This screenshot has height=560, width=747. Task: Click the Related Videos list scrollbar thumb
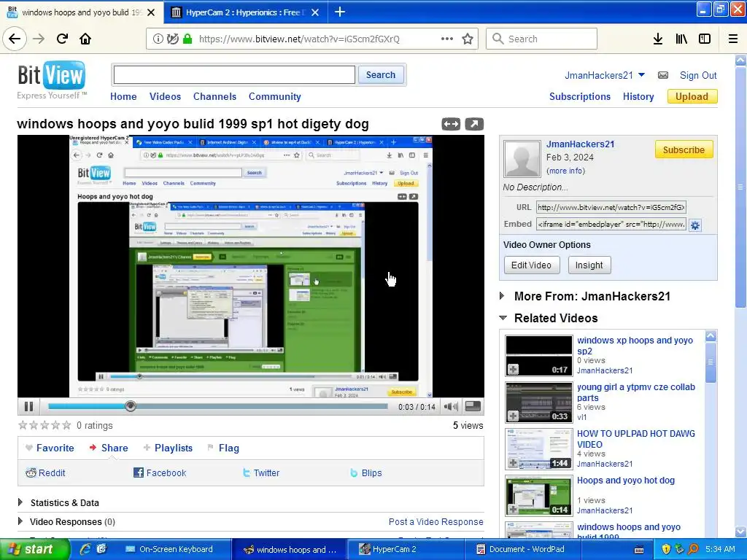[x=711, y=362]
